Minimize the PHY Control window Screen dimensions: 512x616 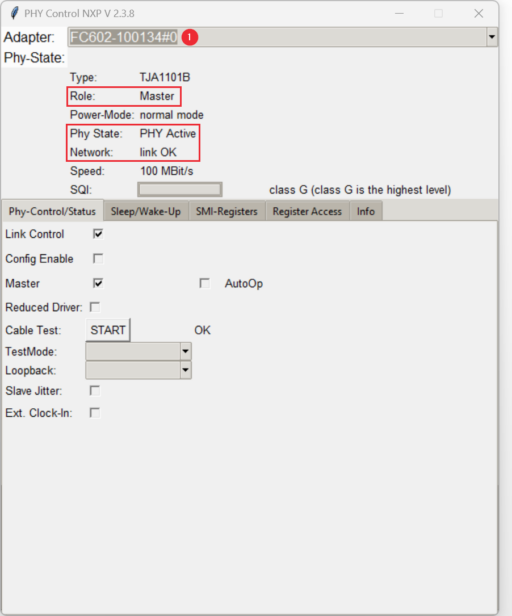tap(399, 13)
